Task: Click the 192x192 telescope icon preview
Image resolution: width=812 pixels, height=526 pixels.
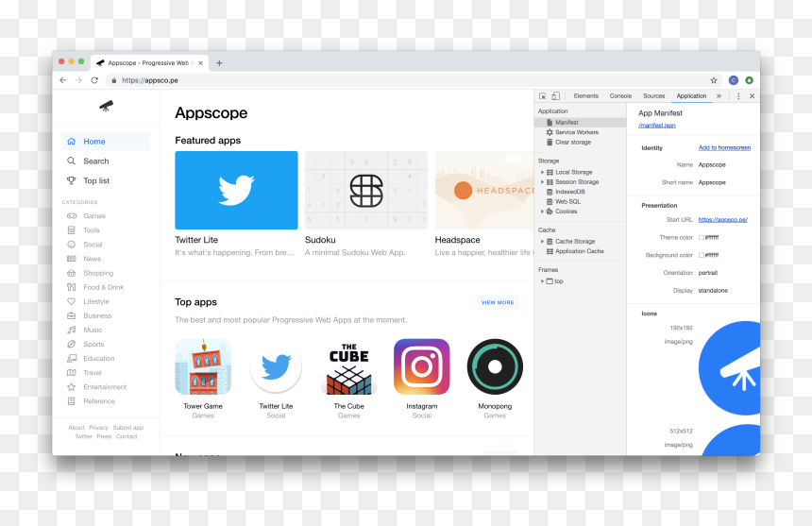Action: 730,368
